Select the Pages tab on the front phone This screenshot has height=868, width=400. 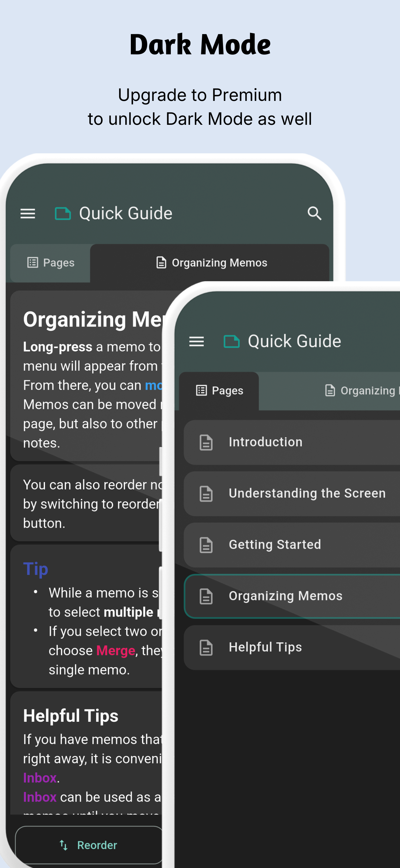219,391
